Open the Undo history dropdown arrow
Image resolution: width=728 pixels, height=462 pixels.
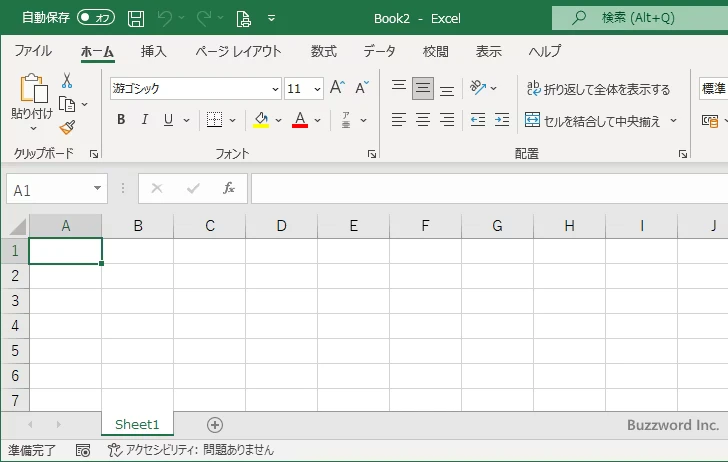182,18
